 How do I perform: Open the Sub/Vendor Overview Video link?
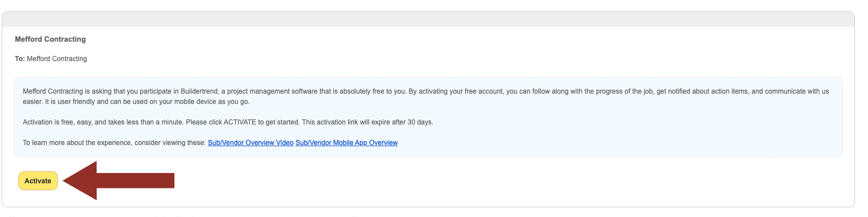tap(250, 143)
